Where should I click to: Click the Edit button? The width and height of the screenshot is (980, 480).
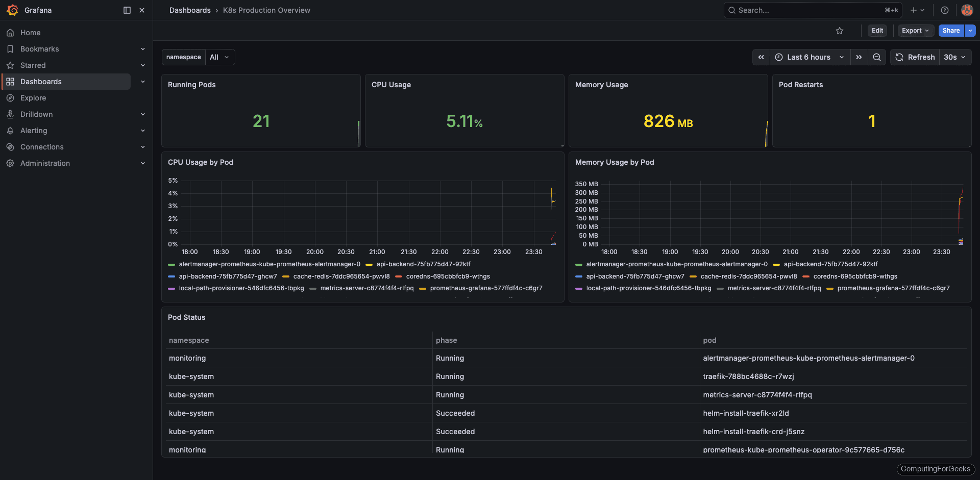point(877,31)
